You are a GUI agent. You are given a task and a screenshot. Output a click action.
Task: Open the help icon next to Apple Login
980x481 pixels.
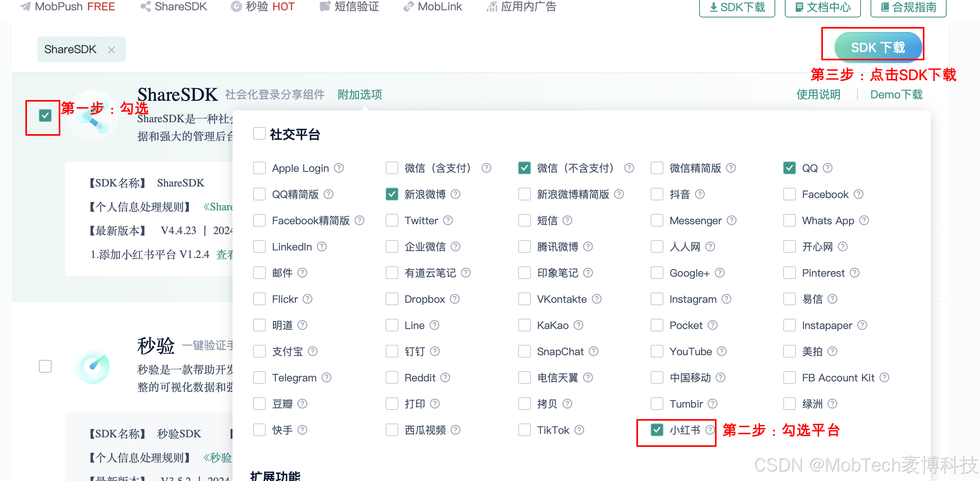pos(339,168)
